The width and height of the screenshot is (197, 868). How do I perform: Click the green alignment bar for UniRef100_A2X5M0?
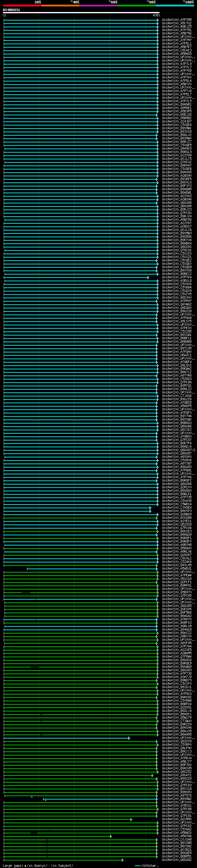click(x=68, y=819)
